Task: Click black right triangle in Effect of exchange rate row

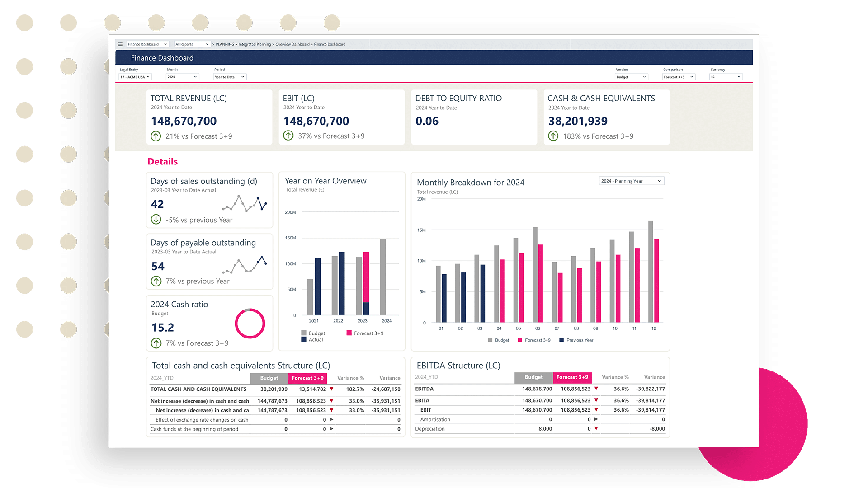Action: tap(331, 419)
